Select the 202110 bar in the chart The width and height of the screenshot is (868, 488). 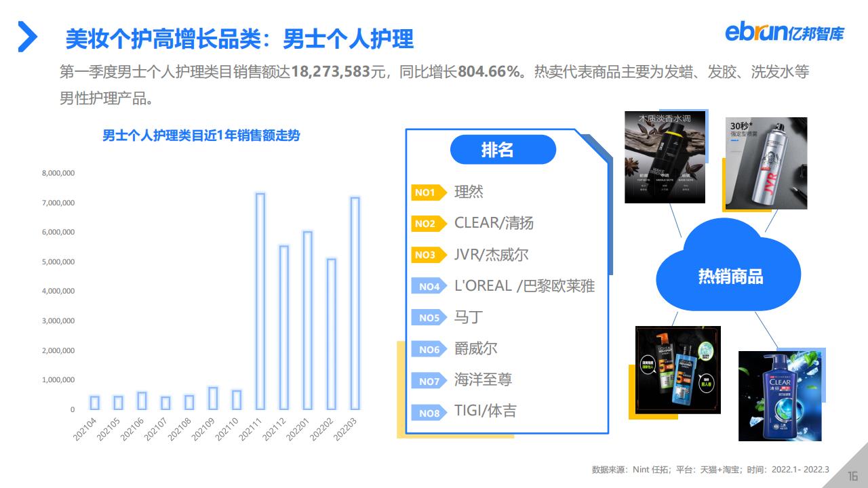[237, 400]
